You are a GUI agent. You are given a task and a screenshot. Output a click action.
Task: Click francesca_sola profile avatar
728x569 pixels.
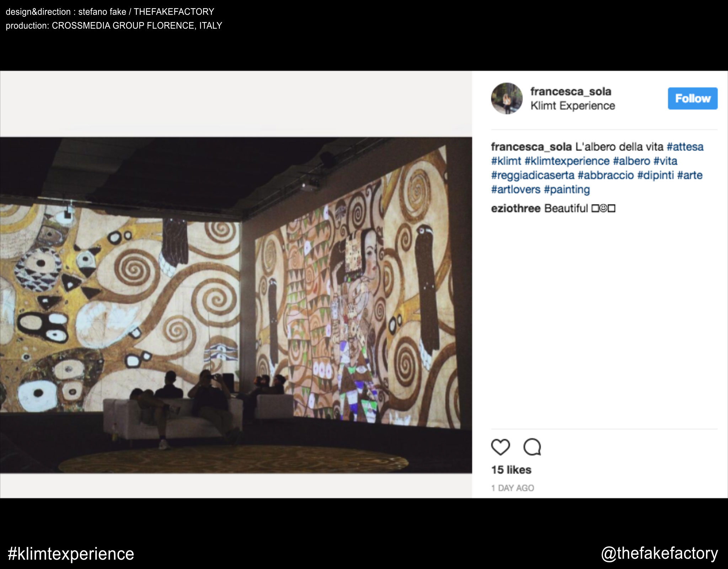pyautogui.click(x=507, y=99)
